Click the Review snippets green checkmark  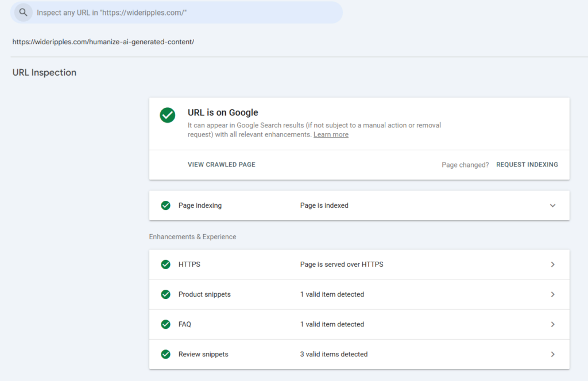point(165,355)
